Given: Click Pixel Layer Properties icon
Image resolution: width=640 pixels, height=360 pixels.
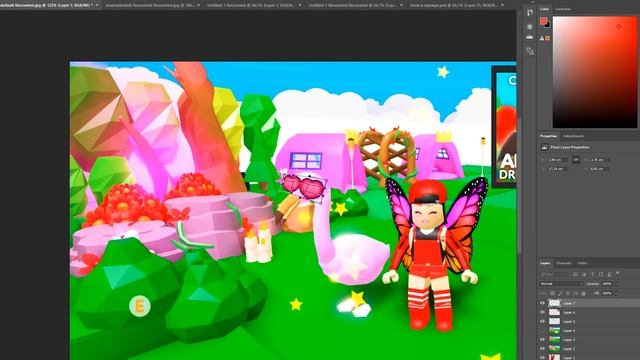Looking at the screenshot, I should [x=544, y=147].
